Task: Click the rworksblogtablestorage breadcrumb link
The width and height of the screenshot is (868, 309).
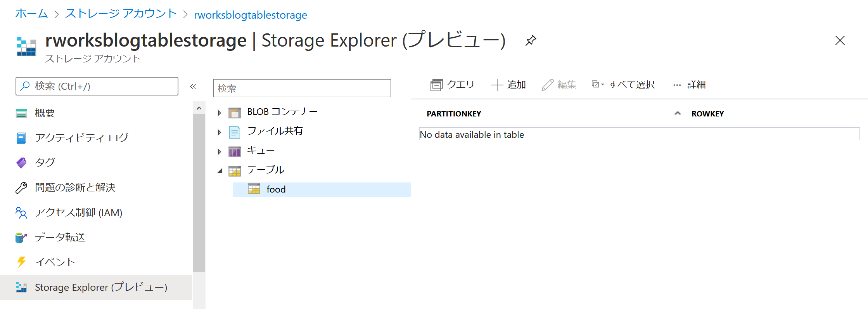Action: coord(251,15)
